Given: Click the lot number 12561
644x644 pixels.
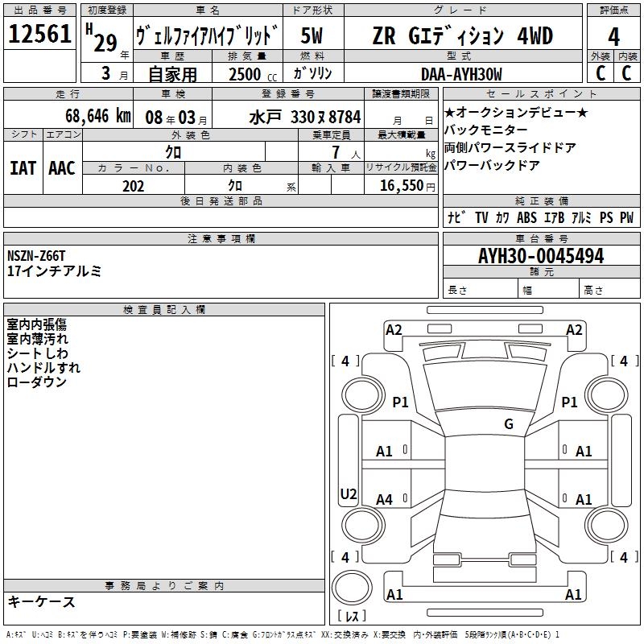Looking at the screenshot, I should point(40,35).
